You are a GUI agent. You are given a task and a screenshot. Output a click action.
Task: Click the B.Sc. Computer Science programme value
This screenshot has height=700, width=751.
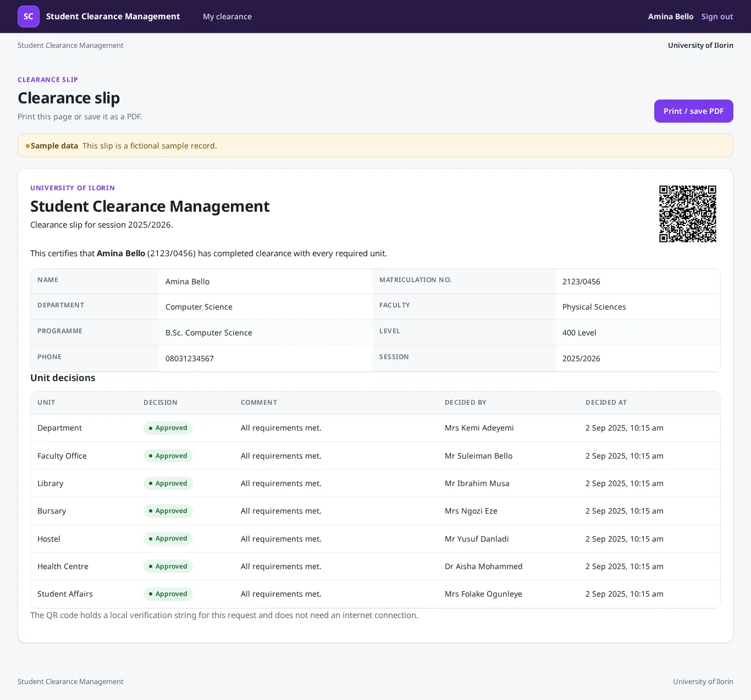[x=209, y=333]
